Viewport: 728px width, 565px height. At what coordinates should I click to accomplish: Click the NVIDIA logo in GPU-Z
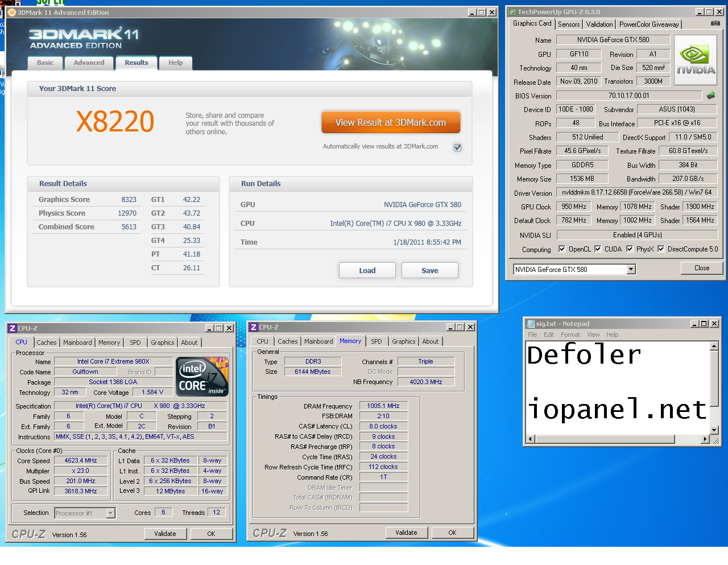[696, 60]
